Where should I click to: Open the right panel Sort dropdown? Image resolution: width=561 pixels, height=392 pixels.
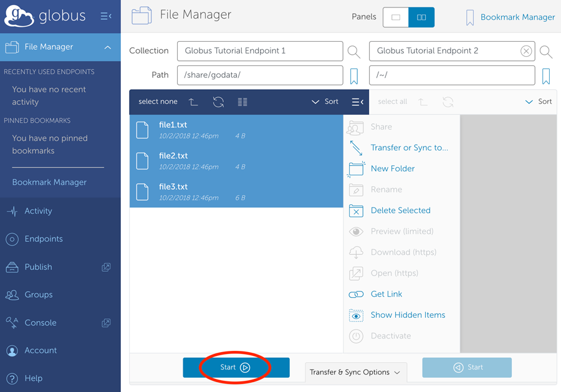click(539, 102)
